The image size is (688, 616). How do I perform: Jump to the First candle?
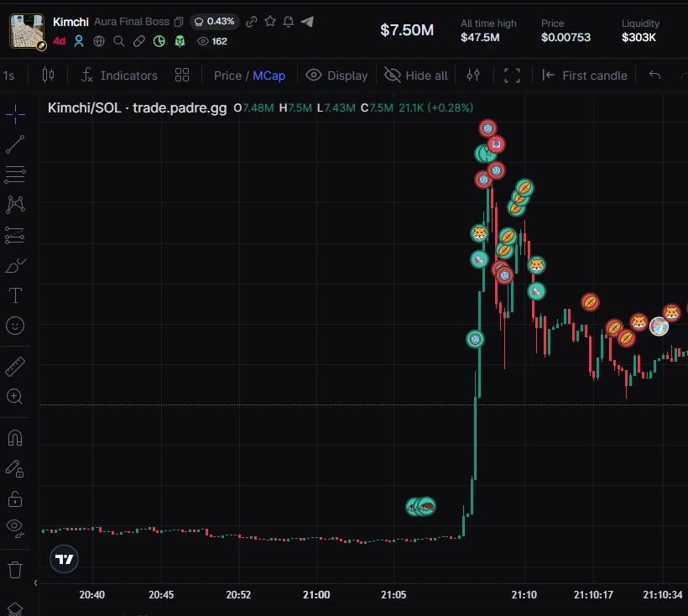(x=585, y=76)
